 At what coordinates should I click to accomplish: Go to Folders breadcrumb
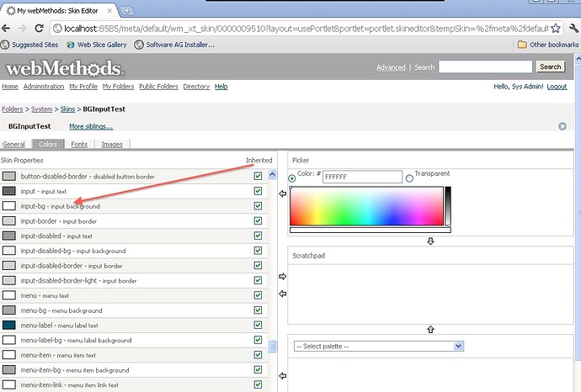tap(13, 109)
